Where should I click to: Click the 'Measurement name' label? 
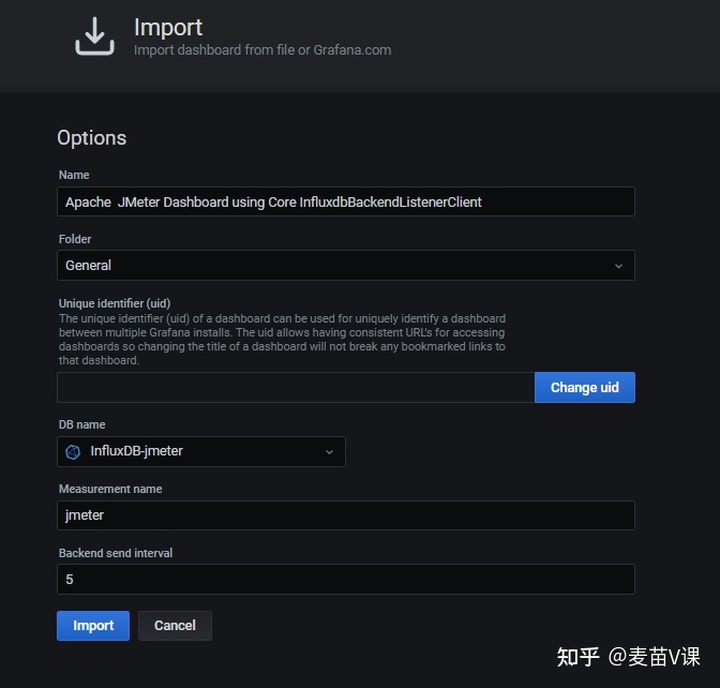click(x=110, y=489)
